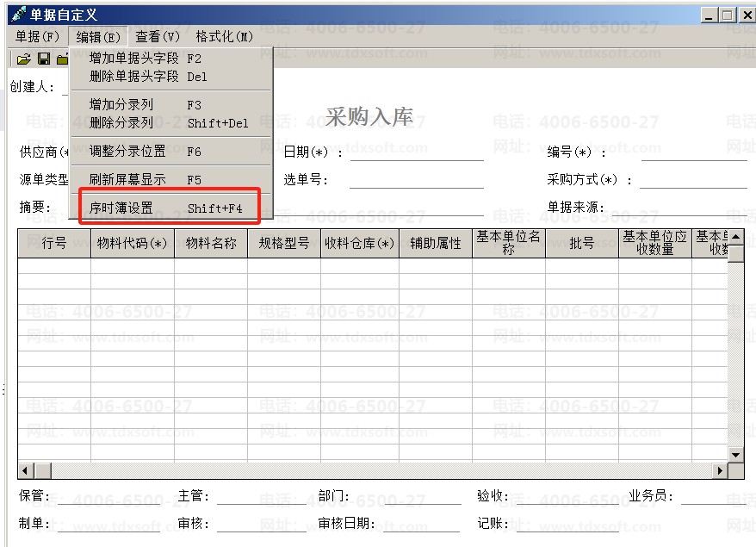This screenshot has height=547, width=756.
Task: Click the 制单 footer field
Action: 109,524
